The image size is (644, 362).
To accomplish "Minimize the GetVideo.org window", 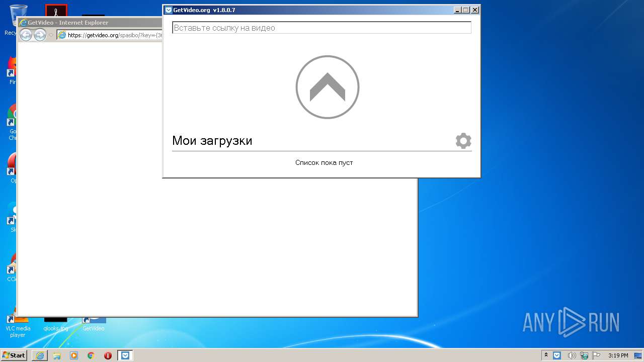I will pos(457,10).
